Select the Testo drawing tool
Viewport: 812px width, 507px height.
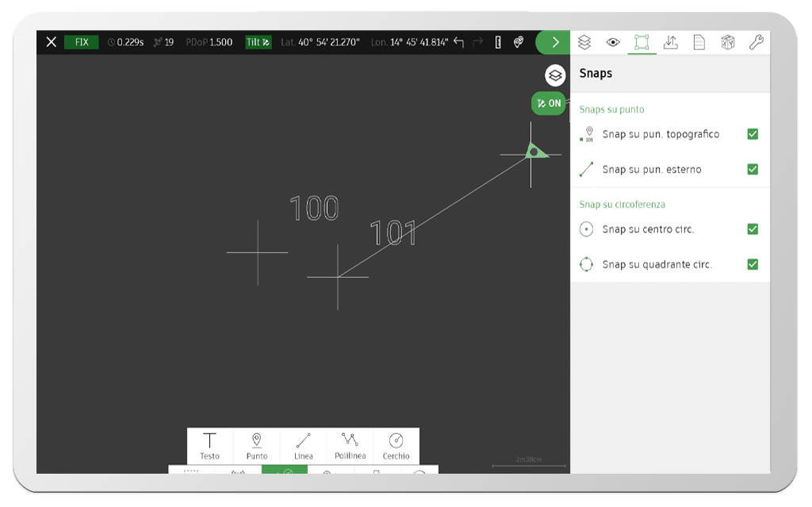pos(209,445)
